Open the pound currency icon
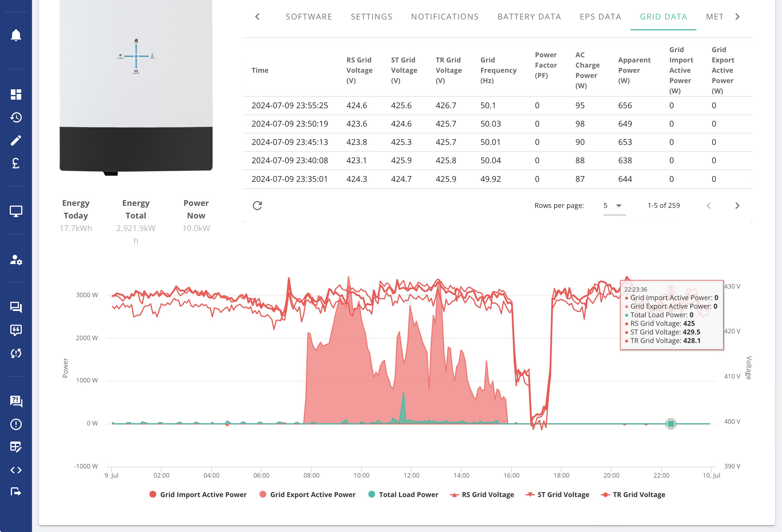 click(x=16, y=163)
